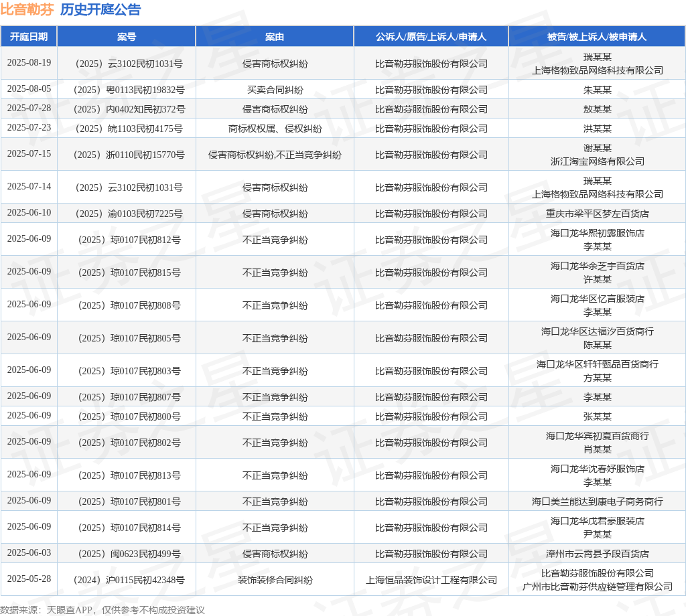686x616 pixels.
Task: Select defendant 海口龙华戊君豪服装店
Action: (x=597, y=521)
